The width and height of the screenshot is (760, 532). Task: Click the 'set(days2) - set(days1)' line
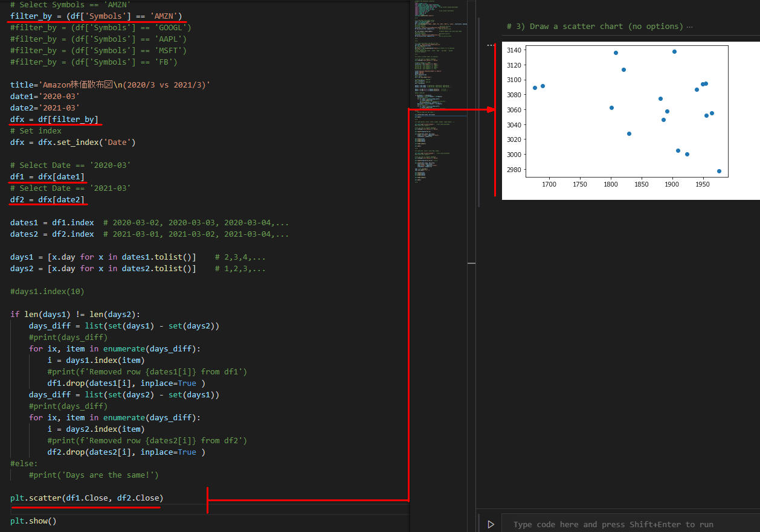coord(124,394)
